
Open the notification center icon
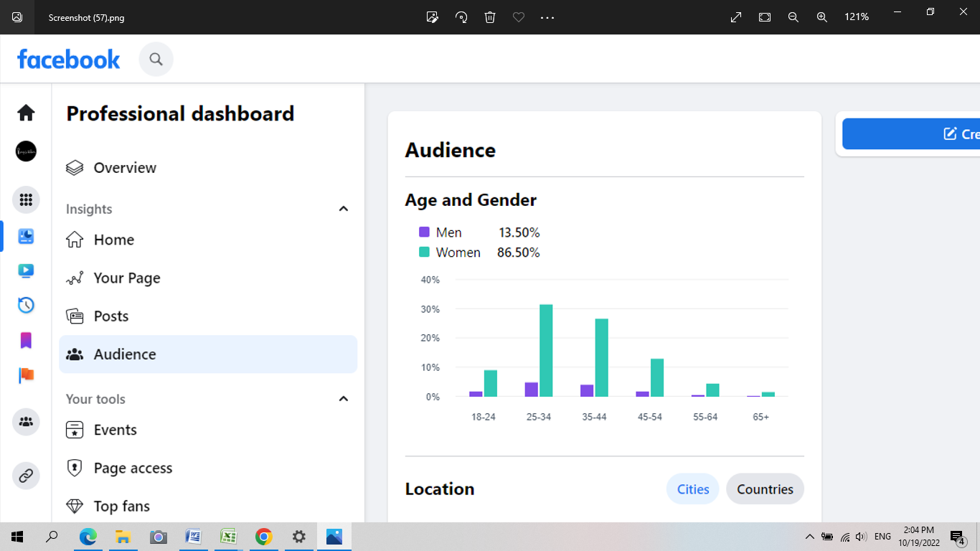click(x=957, y=537)
